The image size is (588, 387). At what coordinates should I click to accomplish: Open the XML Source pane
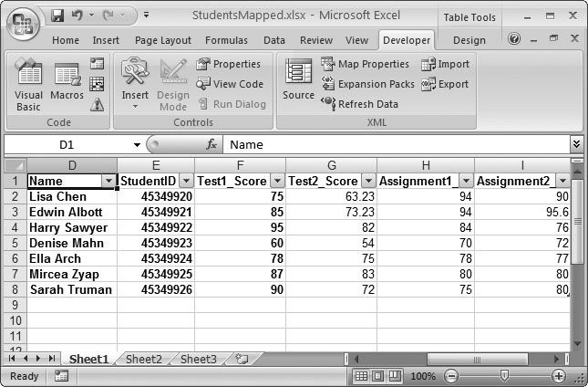coord(298,80)
